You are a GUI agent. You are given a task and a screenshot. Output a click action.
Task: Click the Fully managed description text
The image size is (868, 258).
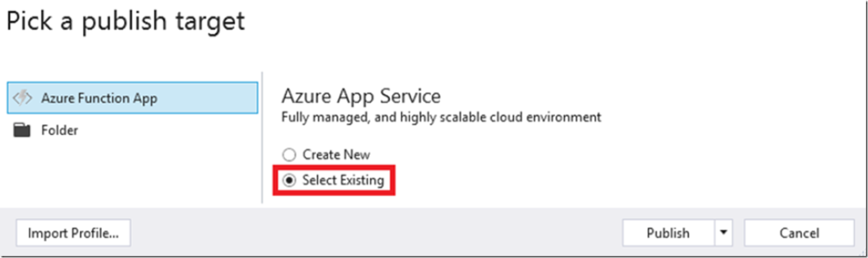click(441, 117)
